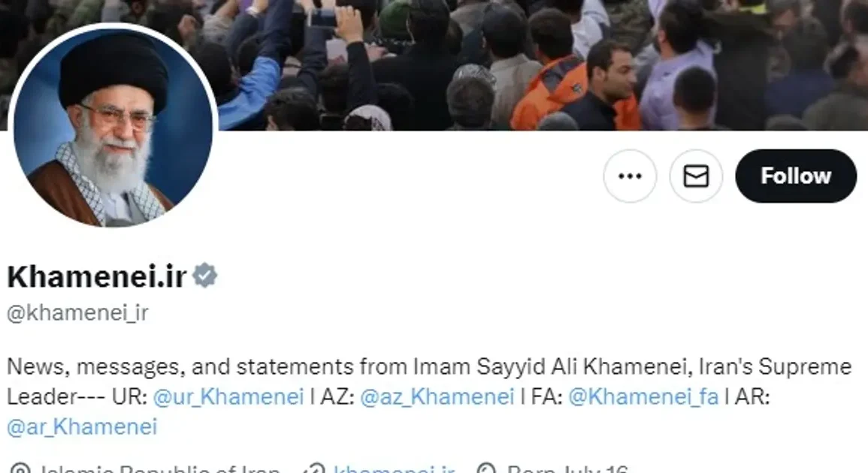Open the @az_Khamenei account link

tap(437, 396)
